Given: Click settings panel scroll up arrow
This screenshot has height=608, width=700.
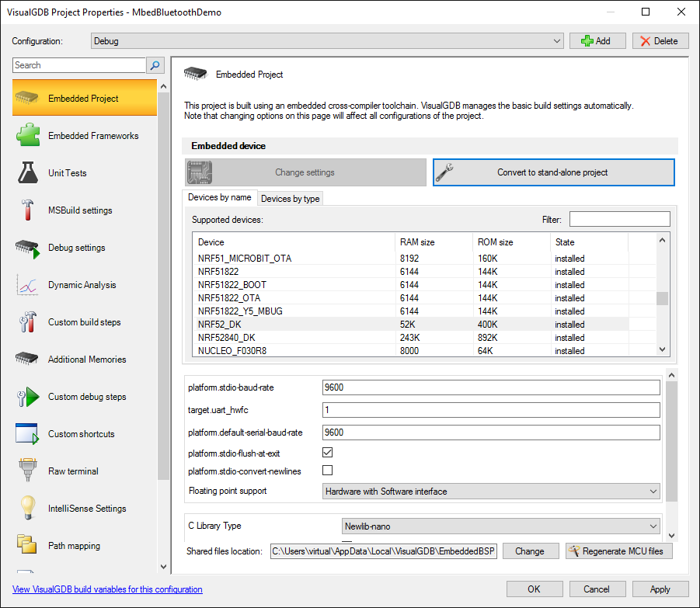Looking at the screenshot, I should [671, 375].
